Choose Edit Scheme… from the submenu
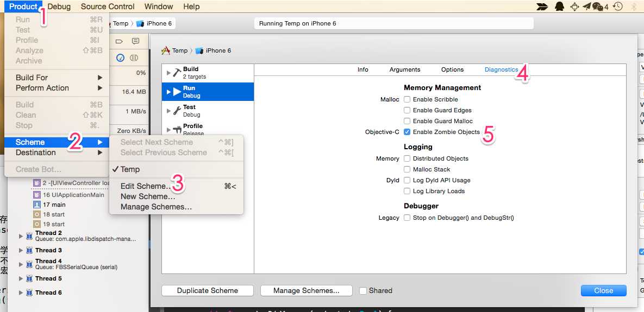This screenshot has height=312, width=644. click(x=177, y=186)
